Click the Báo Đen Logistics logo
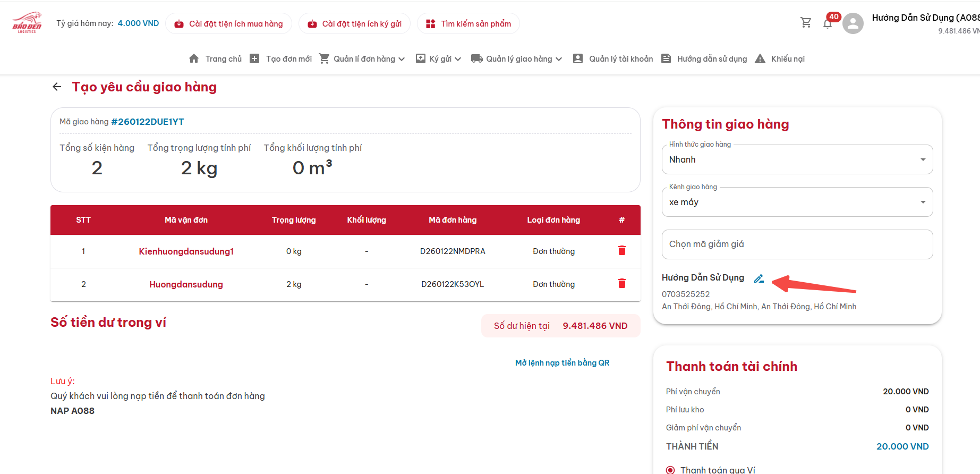The width and height of the screenshot is (980, 474). click(27, 23)
